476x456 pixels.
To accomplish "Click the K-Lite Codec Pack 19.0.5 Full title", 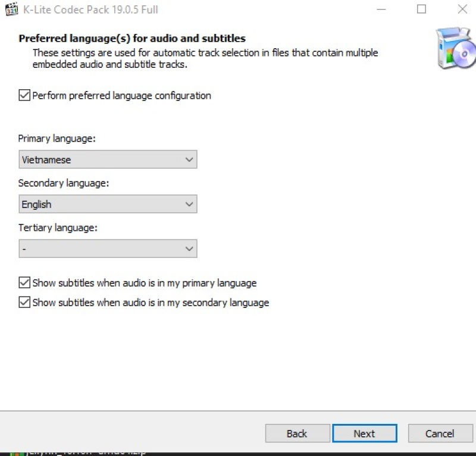I will (x=90, y=10).
